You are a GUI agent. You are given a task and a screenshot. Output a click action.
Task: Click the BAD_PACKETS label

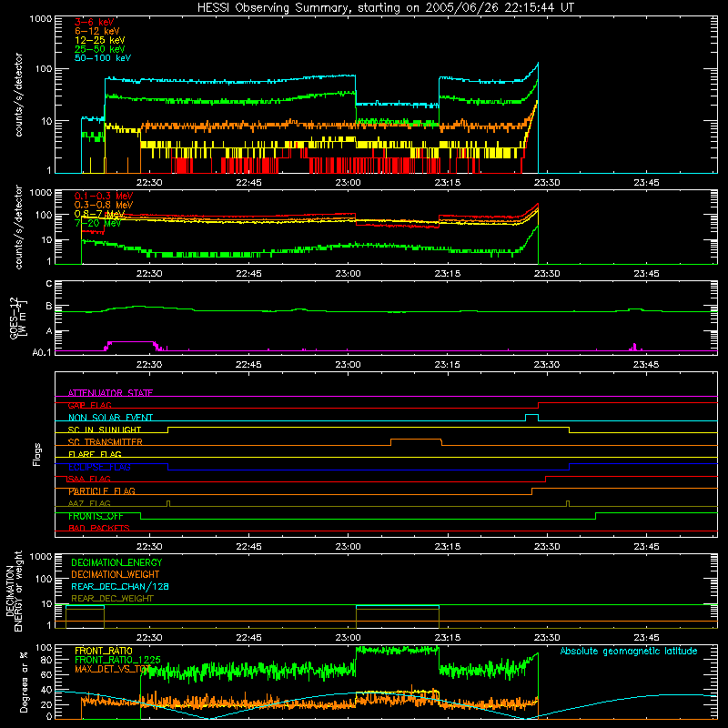[x=99, y=528]
